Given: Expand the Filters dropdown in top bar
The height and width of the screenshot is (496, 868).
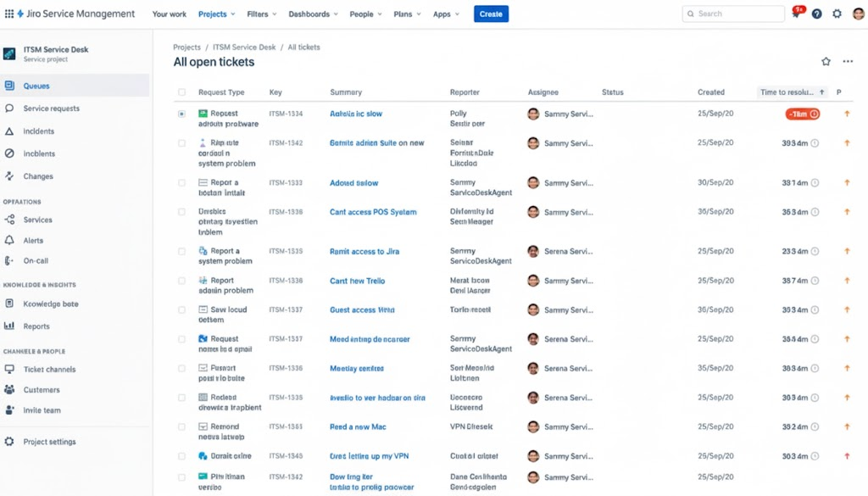Looking at the screenshot, I should [x=262, y=14].
